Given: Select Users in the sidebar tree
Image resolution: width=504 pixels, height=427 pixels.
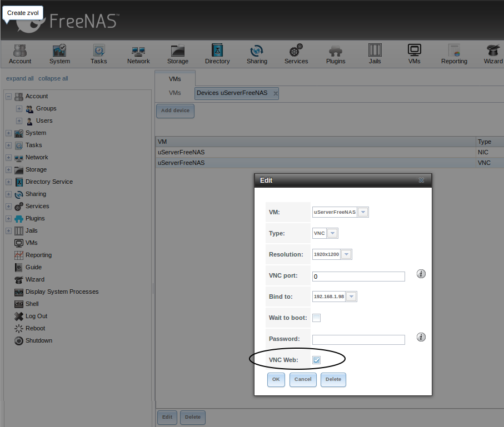Looking at the screenshot, I should click(44, 121).
